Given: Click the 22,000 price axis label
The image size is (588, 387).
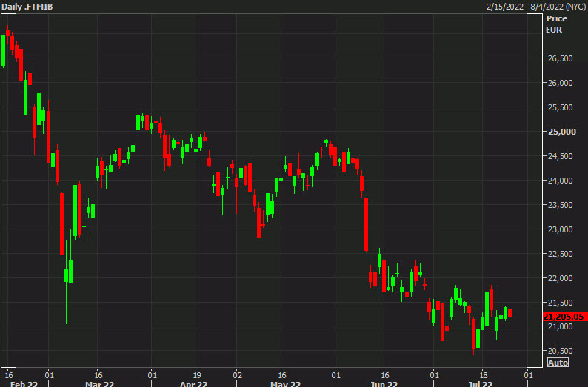Looking at the screenshot, I should click(x=561, y=278).
